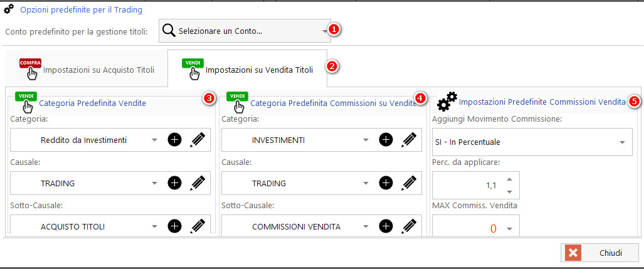
Task: Switch to Impostazioni su Acquisto Titoli tab
Action: pyautogui.click(x=87, y=70)
